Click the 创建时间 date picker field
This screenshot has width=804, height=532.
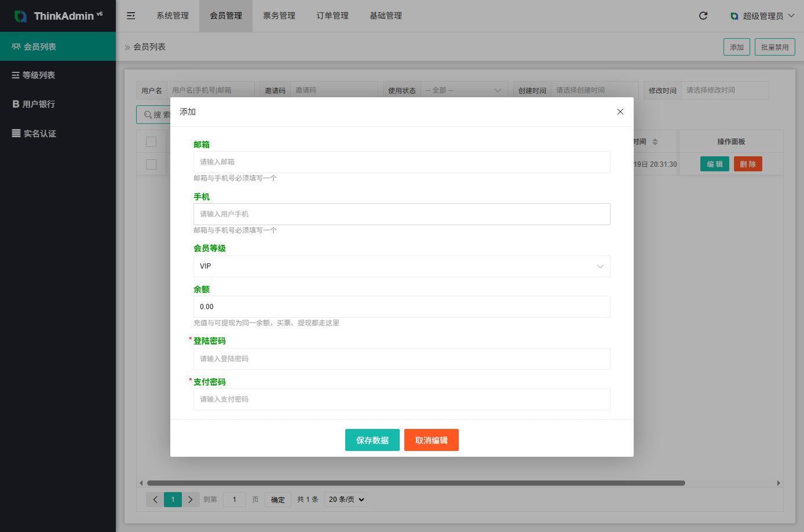pos(595,90)
